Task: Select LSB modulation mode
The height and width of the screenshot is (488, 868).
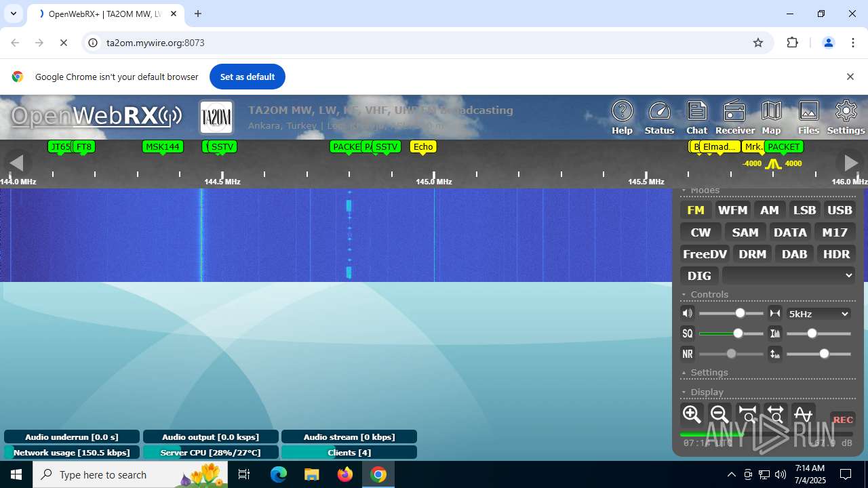Action: [804, 210]
